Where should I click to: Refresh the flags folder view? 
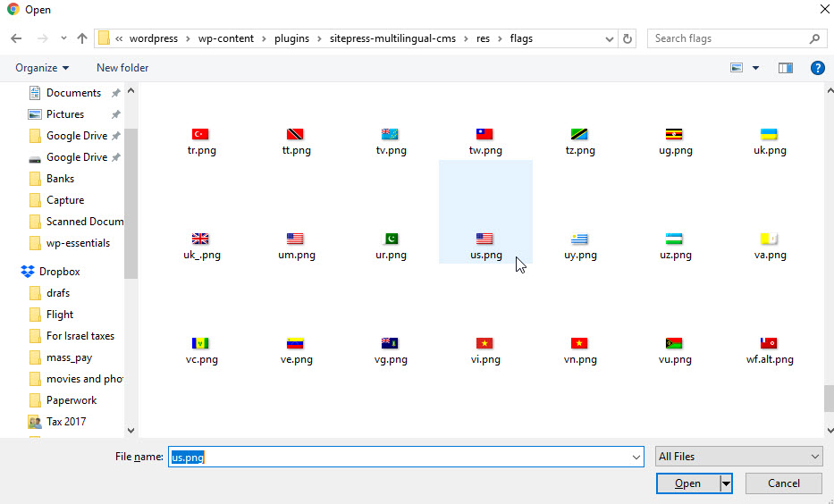(628, 38)
